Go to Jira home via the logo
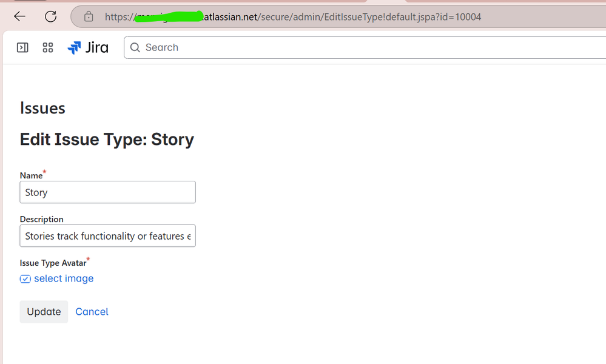The width and height of the screenshot is (606, 364). (88, 47)
